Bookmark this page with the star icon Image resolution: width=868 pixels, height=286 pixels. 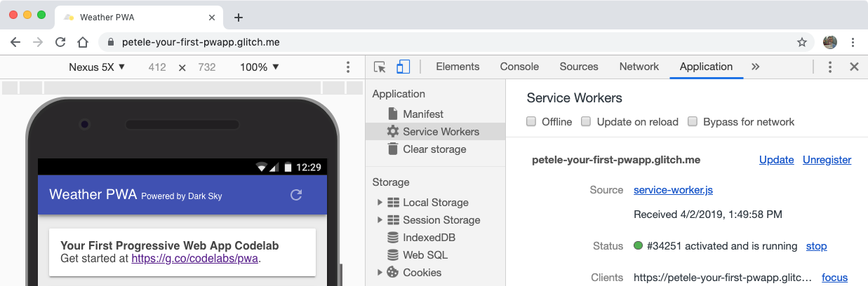[x=802, y=42]
